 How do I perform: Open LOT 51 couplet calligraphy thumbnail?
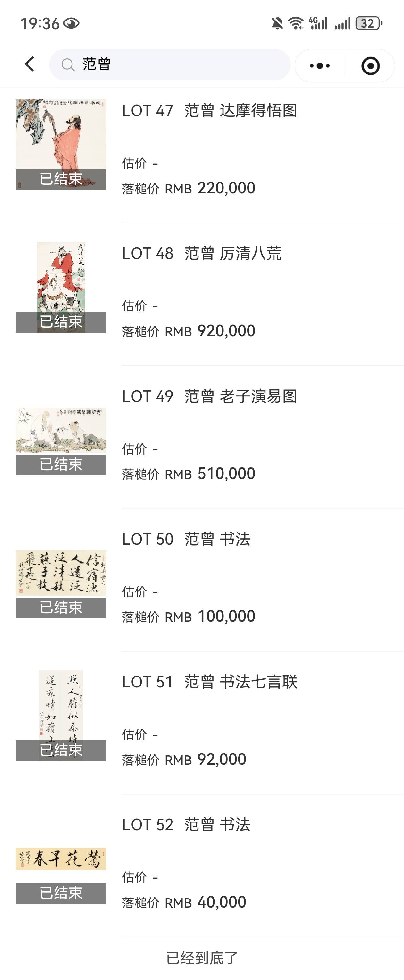(x=61, y=715)
